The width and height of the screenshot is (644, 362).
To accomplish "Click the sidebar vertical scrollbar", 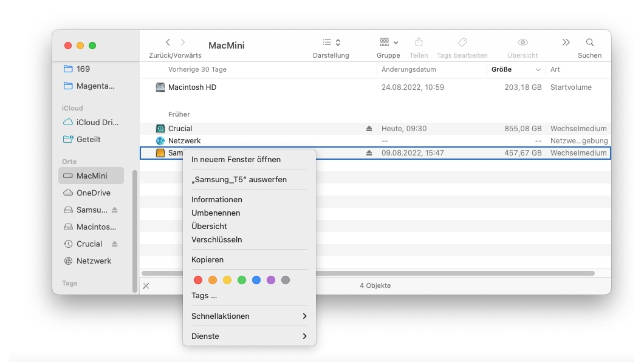I will tap(135, 231).
